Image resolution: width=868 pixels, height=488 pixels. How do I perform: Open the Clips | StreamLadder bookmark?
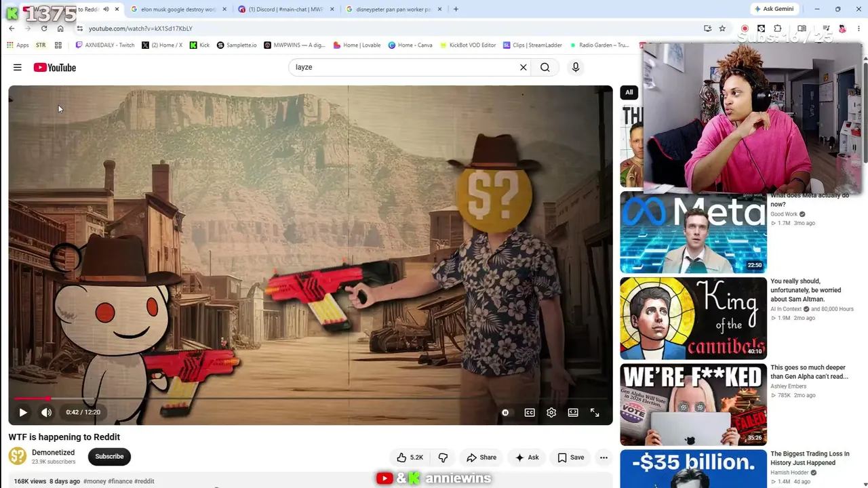(x=533, y=45)
